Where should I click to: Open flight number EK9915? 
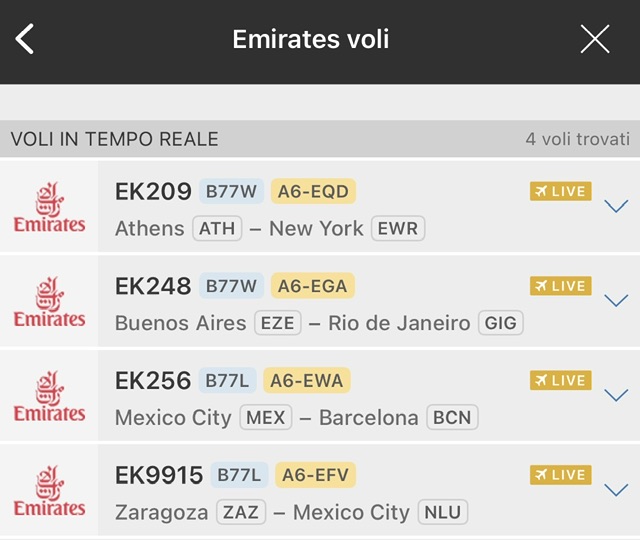(159, 474)
